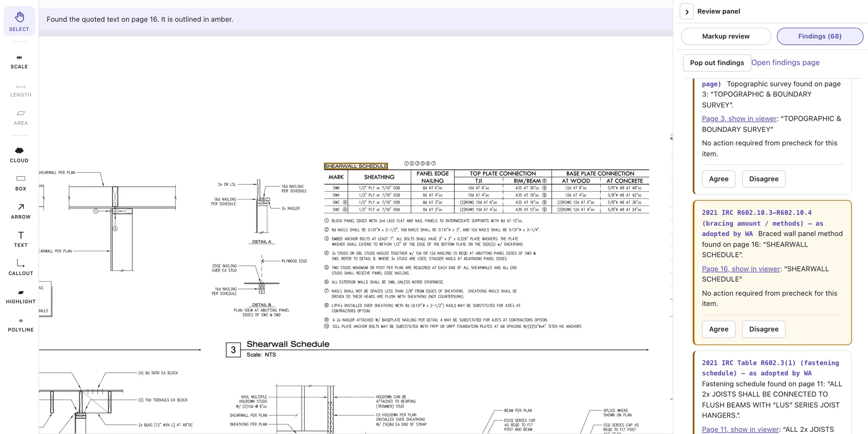Collapse the Review panel with chevron

[687, 12]
